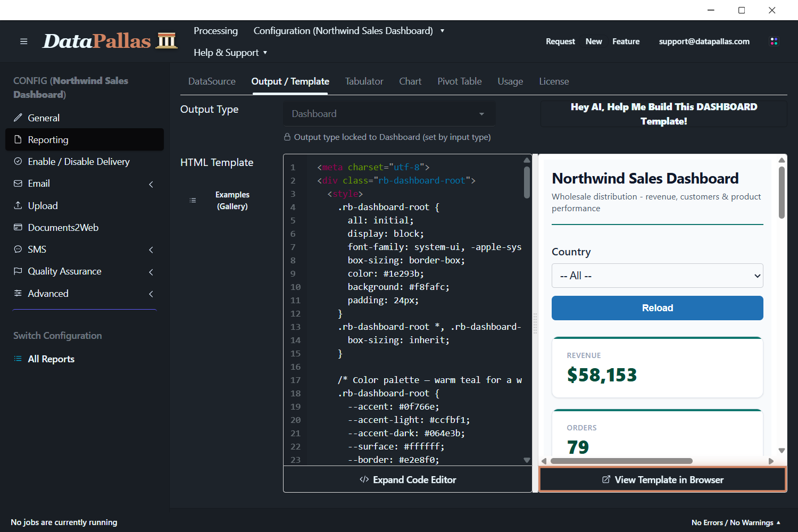Click the DataPallas temple logo icon
The image size is (798, 532).
tap(167, 41)
